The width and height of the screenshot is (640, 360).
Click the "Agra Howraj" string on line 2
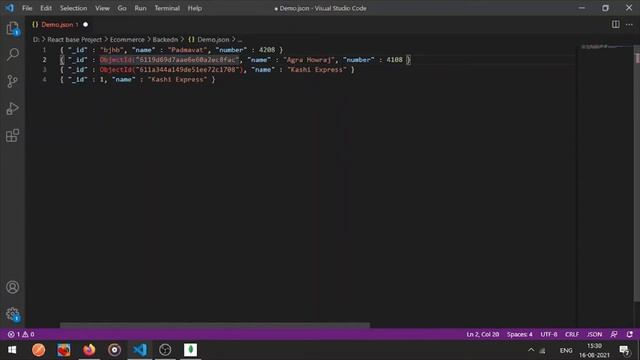click(309, 60)
